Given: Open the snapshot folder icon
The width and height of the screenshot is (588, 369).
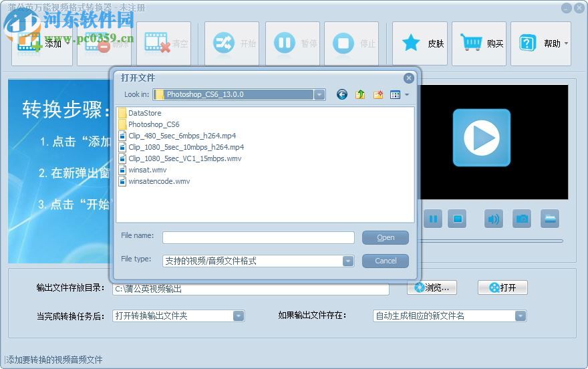Looking at the screenshot, I should pyautogui.click(x=550, y=219).
